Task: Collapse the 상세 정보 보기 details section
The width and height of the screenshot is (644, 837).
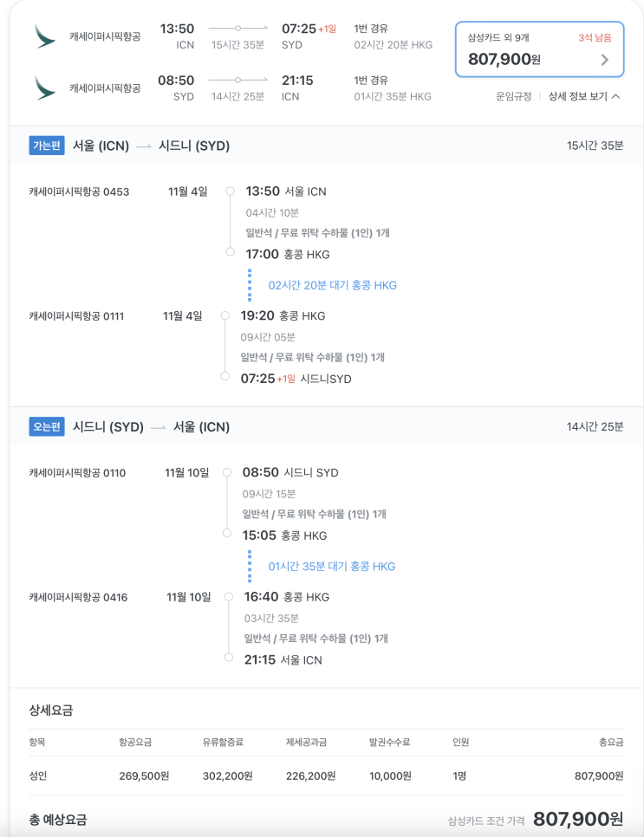Action: [x=584, y=97]
